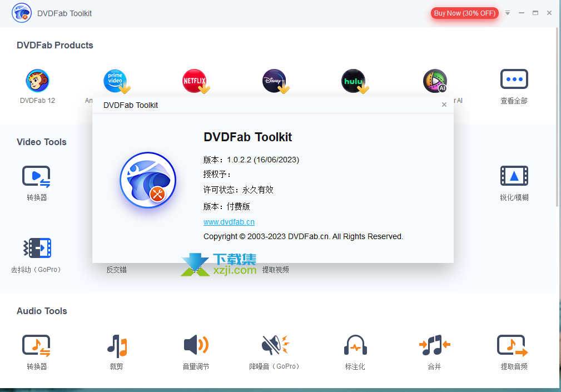Click the 许可状态：永久有效 license status text
Viewport: 561px width, 392px height.
pyautogui.click(x=239, y=190)
